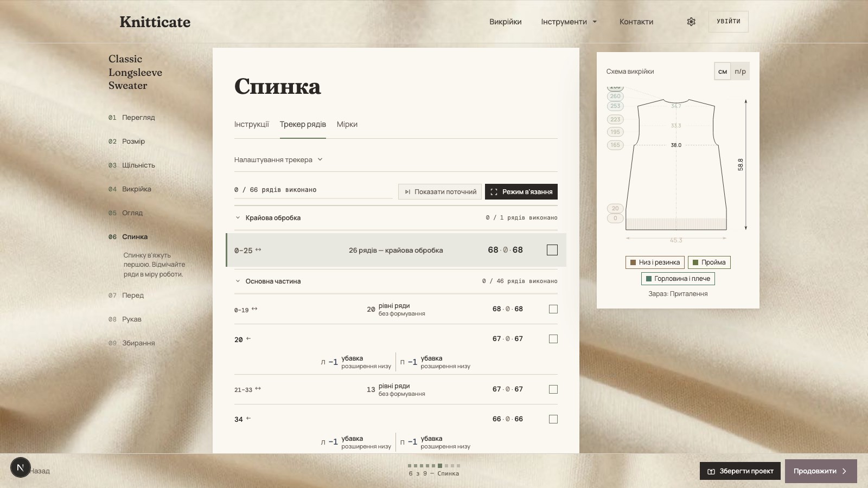Select row marker 165 on schema
This screenshot has width=868, height=488.
coord(615,145)
